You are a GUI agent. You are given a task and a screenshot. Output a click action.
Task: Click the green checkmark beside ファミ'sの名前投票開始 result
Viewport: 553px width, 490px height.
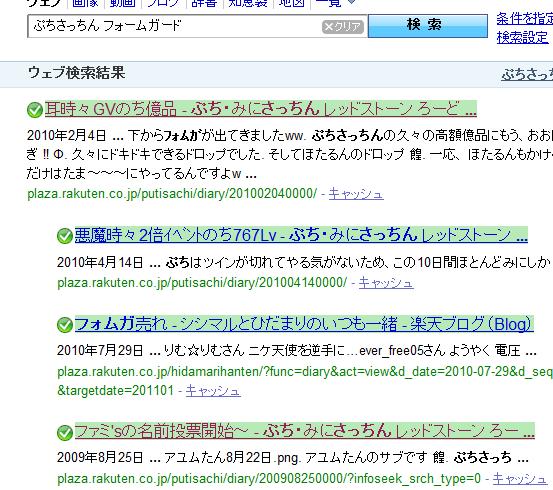[65, 432]
